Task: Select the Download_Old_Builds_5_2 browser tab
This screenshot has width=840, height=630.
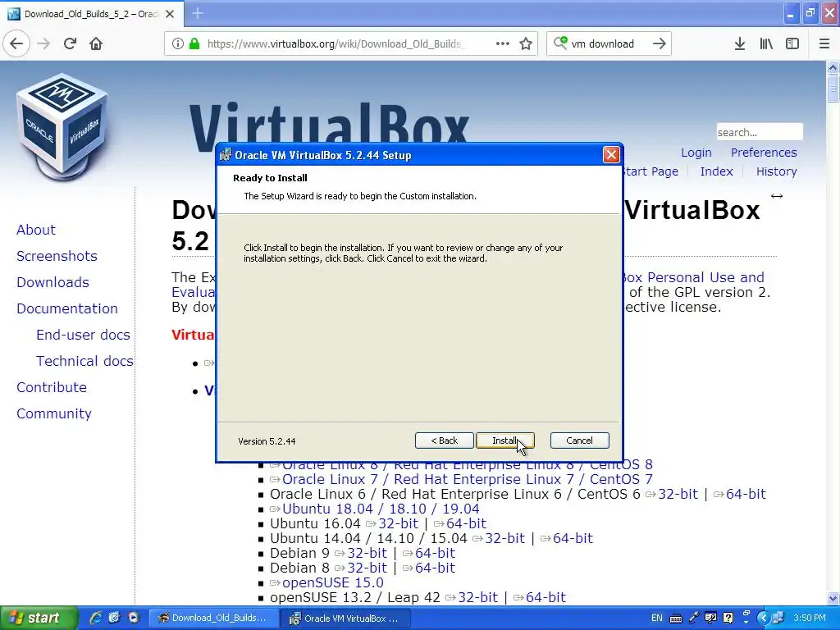Action: click(x=92, y=14)
